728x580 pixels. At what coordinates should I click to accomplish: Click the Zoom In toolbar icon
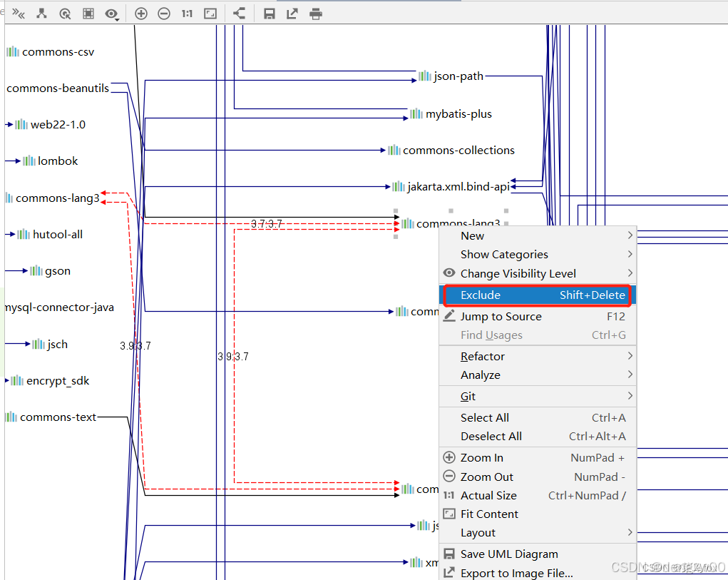141,14
